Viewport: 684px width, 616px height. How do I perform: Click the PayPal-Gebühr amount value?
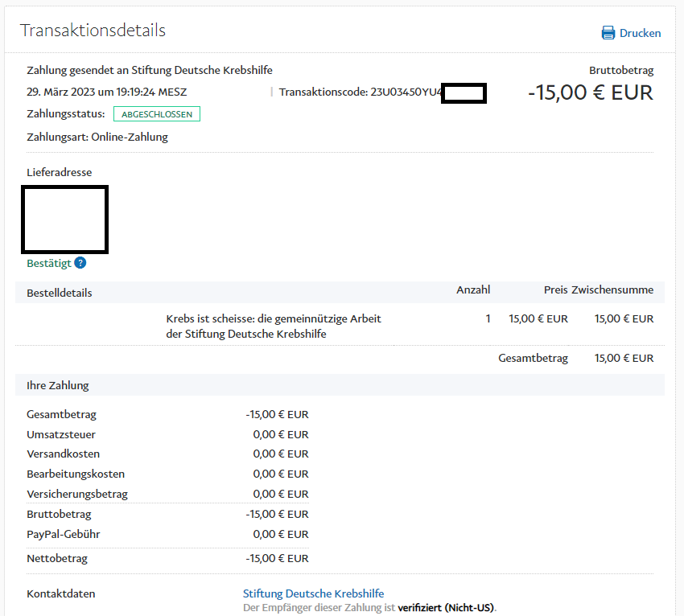280,534
